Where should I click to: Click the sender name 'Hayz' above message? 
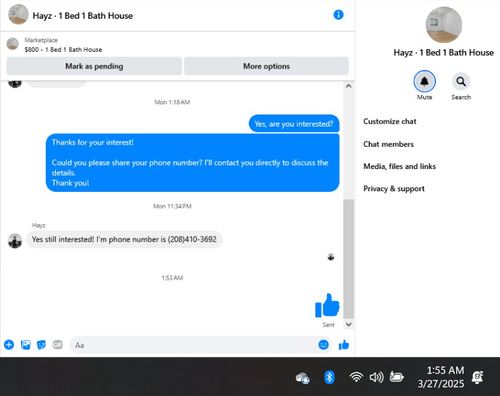[39, 225]
